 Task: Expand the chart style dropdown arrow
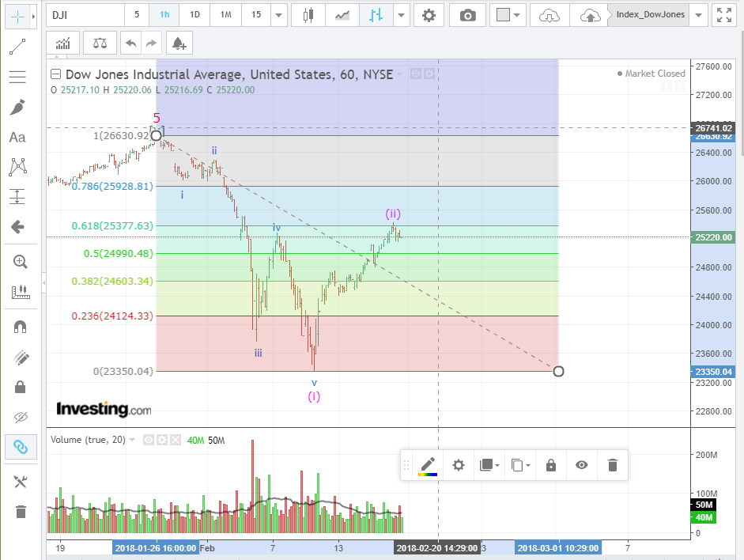tap(401, 15)
